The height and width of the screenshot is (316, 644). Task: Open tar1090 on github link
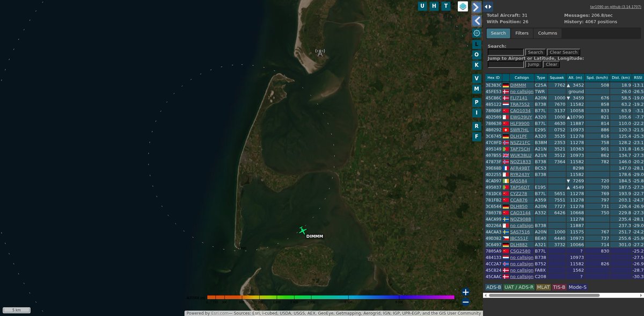(615, 6)
